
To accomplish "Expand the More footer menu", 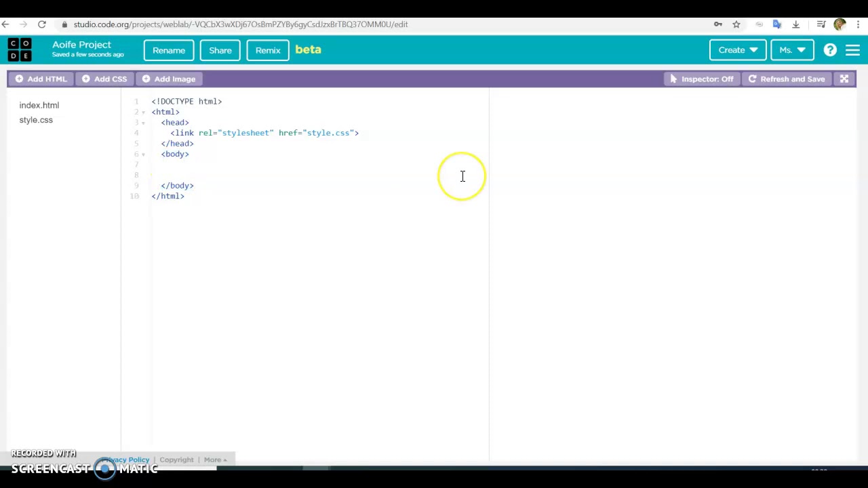I will pos(216,460).
